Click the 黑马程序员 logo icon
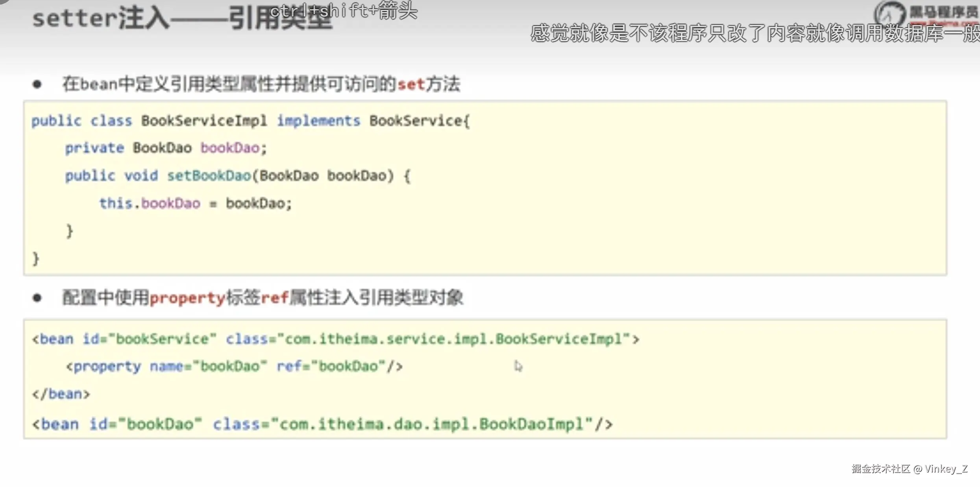 pyautogui.click(x=890, y=14)
